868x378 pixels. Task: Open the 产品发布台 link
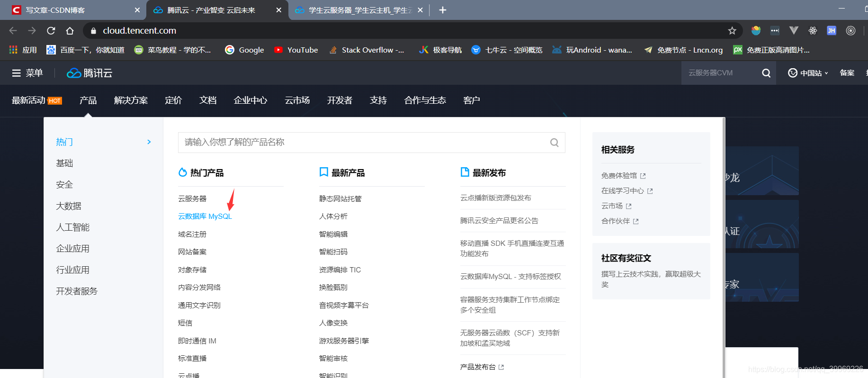482,367
